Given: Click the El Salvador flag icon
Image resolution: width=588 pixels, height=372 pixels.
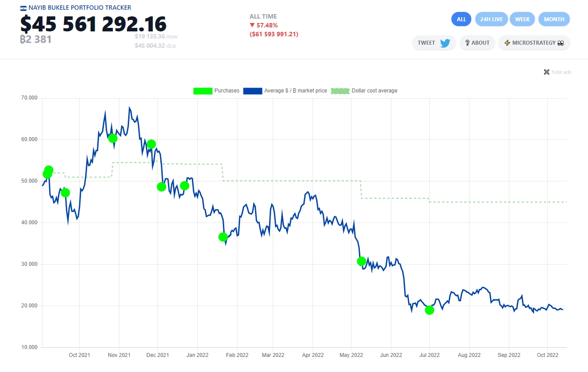Looking at the screenshot, I should point(23,8).
